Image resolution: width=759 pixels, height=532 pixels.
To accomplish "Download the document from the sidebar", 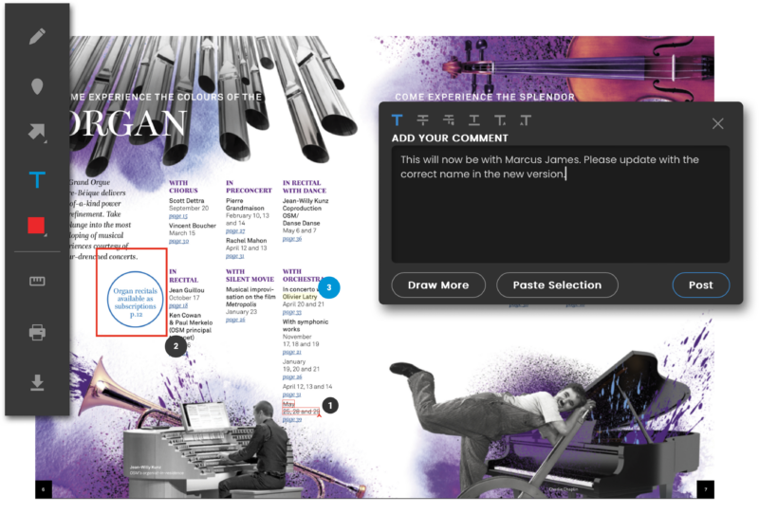I will [37, 382].
